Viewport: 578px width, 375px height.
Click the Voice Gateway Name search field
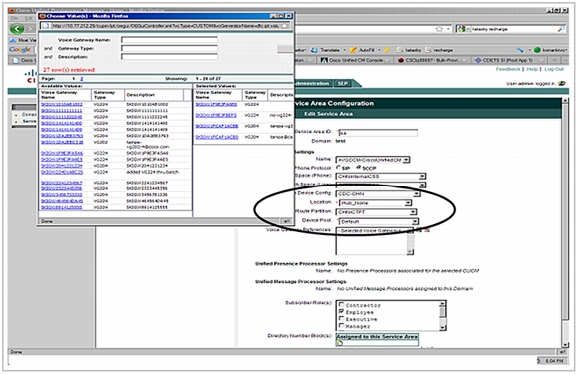tap(169, 39)
